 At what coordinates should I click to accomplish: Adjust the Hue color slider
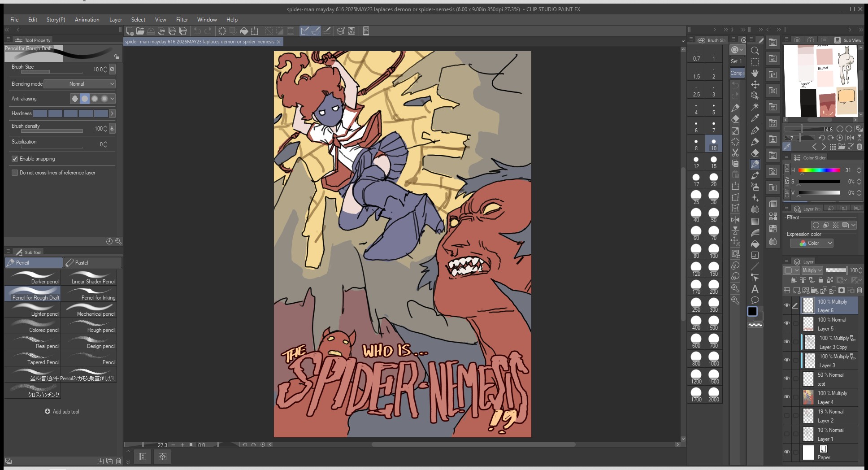[x=819, y=170]
